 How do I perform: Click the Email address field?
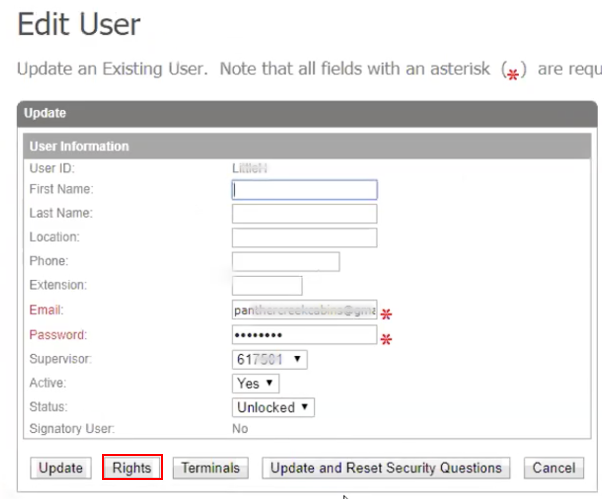tap(304, 311)
